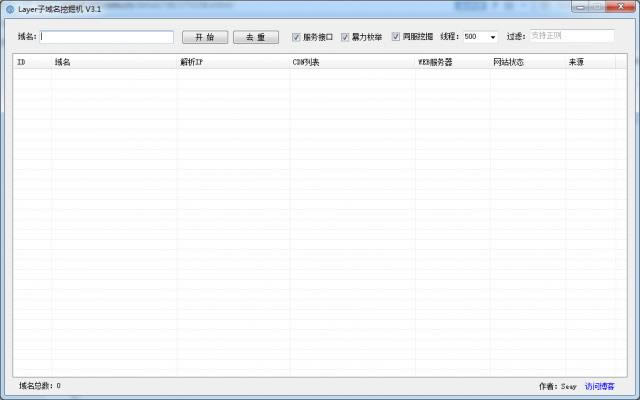640x400 pixels.
Task: Click the empty results list area
Action: pos(320,220)
